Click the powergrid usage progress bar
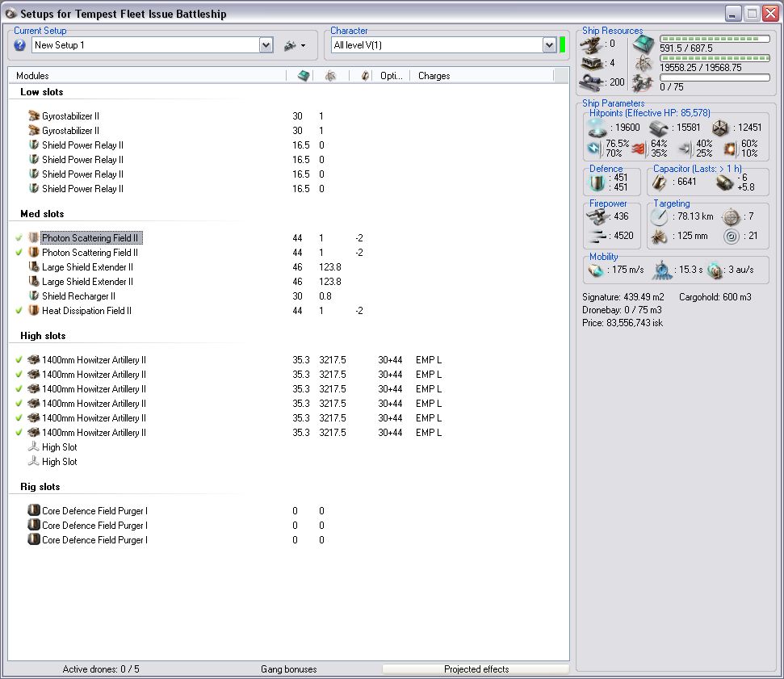The image size is (784, 679). 715,58
